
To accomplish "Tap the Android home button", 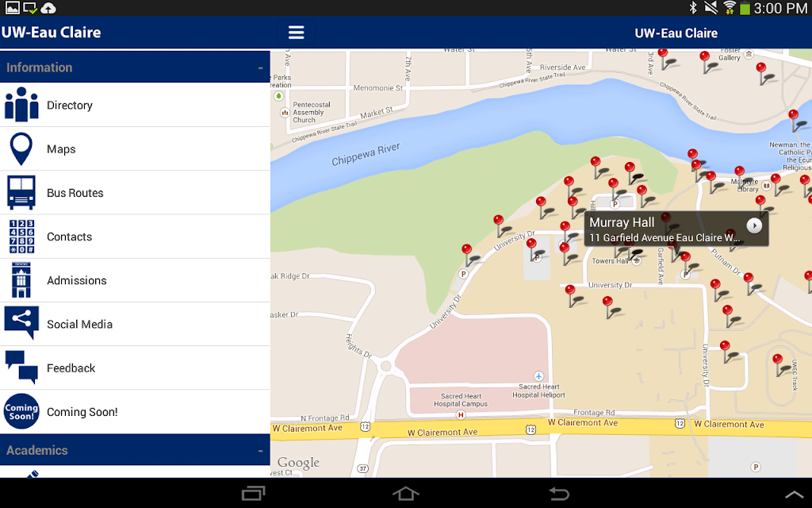I will point(405,493).
